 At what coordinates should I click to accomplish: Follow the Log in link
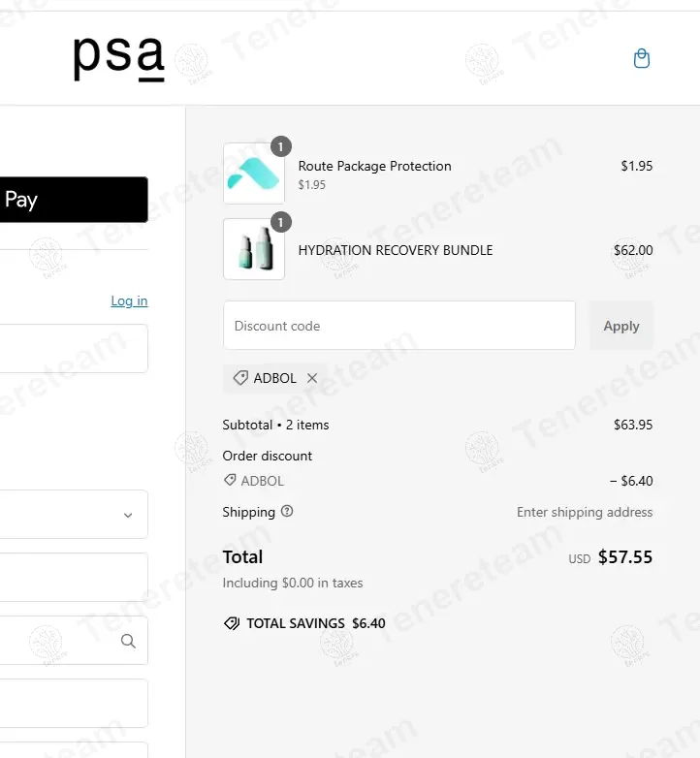click(x=129, y=300)
